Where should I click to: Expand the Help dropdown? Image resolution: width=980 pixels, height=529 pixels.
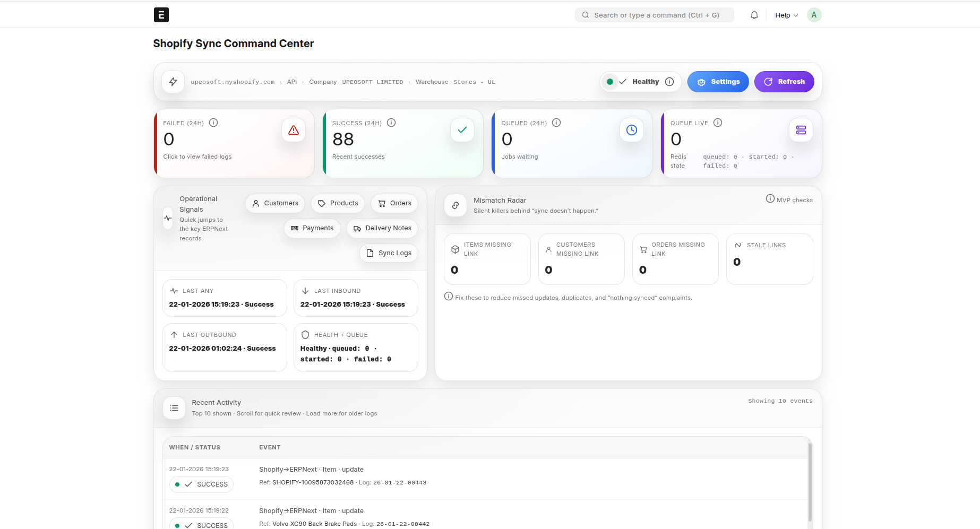tap(786, 15)
